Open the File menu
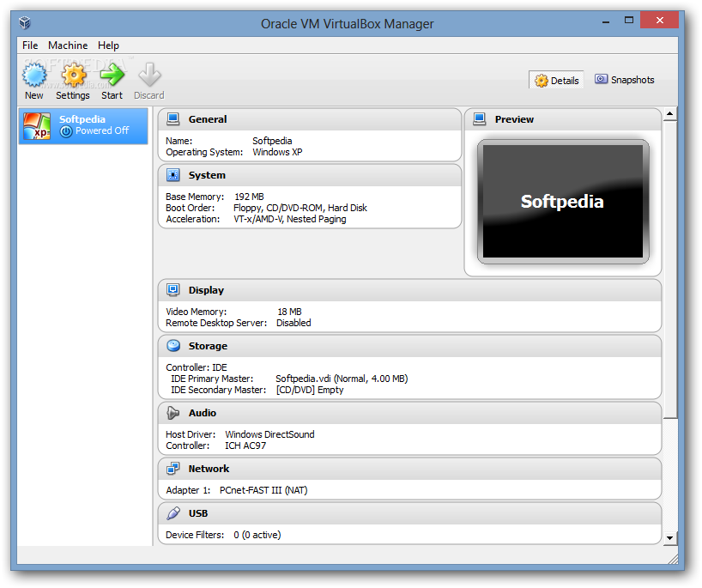Image resolution: width=702 pixels, height=588 pixels. pos(30,45)
